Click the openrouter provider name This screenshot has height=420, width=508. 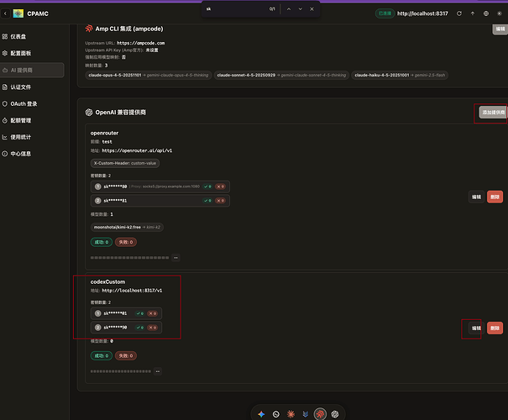tap(104, 133)
